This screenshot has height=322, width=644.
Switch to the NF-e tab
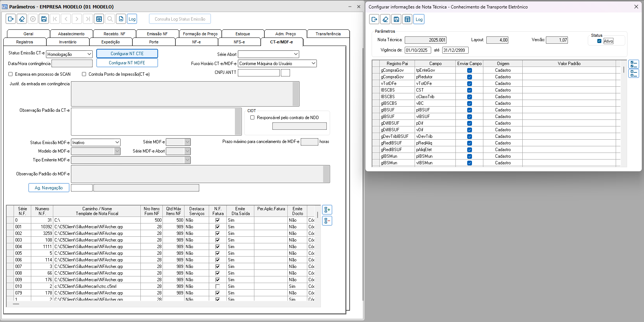tap(196, 42)
